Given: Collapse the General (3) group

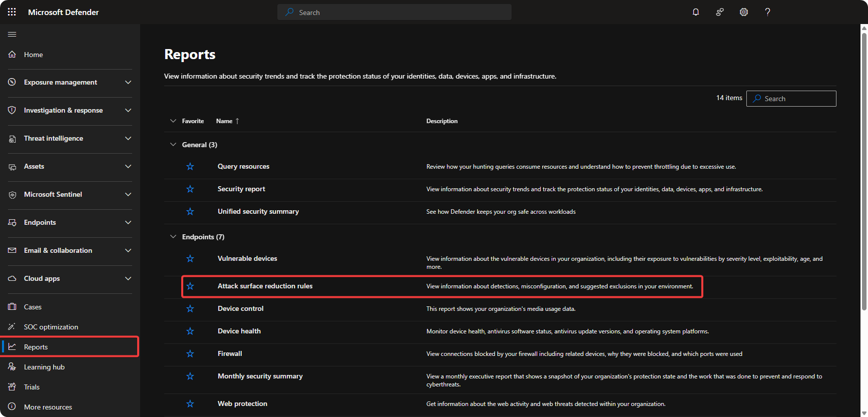Looking at the screenshot, I should [x=173, y=145].
